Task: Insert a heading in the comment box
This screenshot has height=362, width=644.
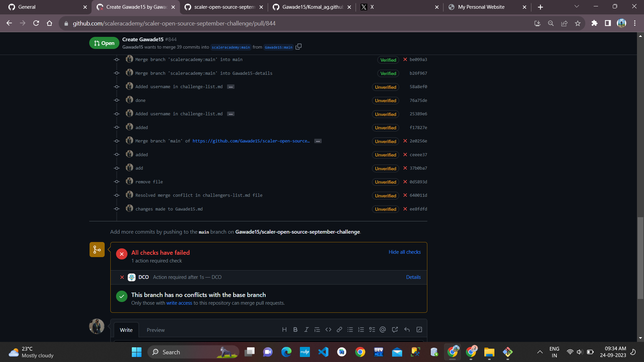Action: click(284, 329)
